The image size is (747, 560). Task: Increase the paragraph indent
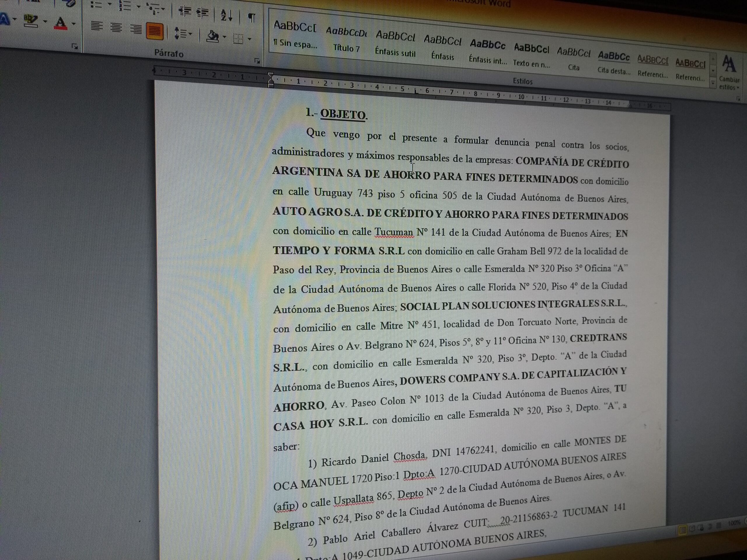click(x=202, y=13)
